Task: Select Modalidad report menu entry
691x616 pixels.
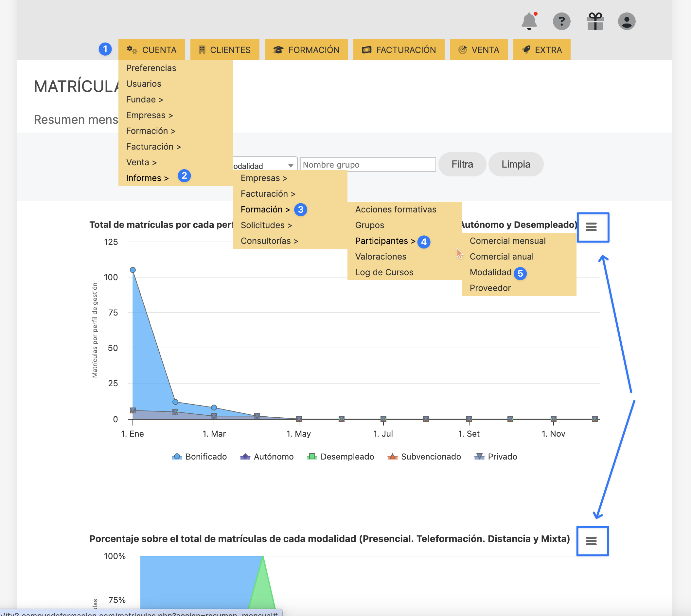Action: point(490,272)
